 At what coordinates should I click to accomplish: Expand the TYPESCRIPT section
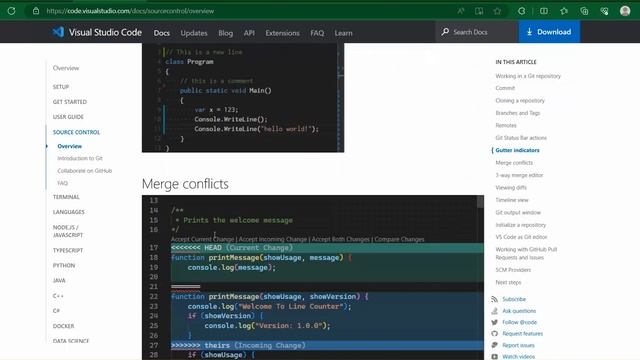(68, 251)
